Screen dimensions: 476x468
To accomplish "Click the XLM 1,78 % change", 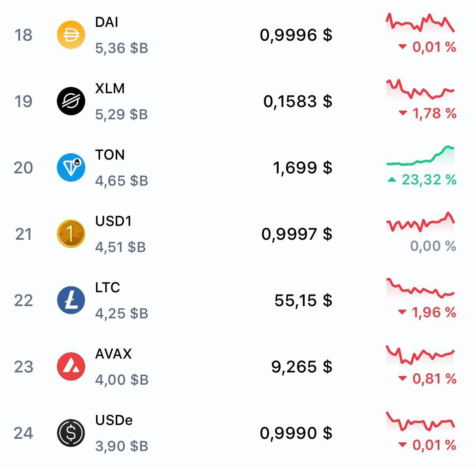I will (x=427, y=113).
